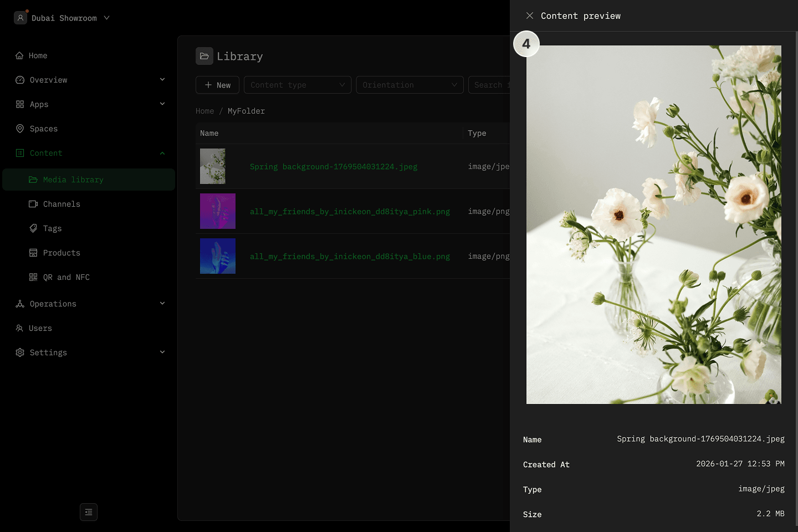
Task: Click the New button
Action: (x=217, y=85)
